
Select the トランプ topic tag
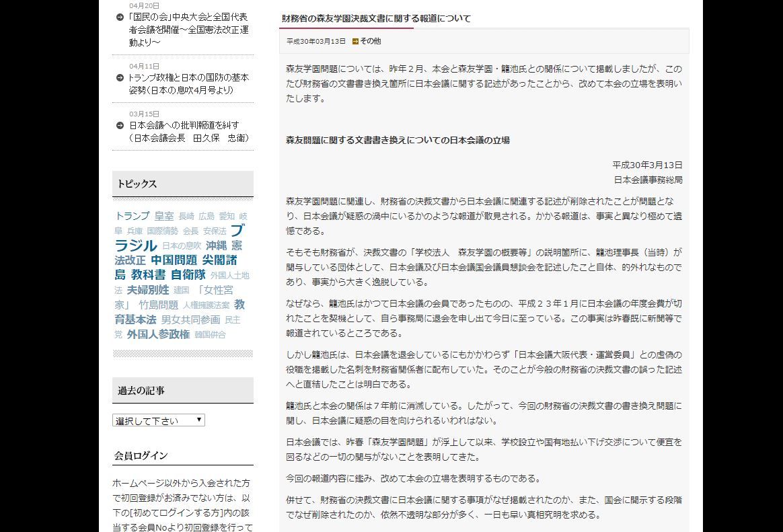[x=132, y=216]
